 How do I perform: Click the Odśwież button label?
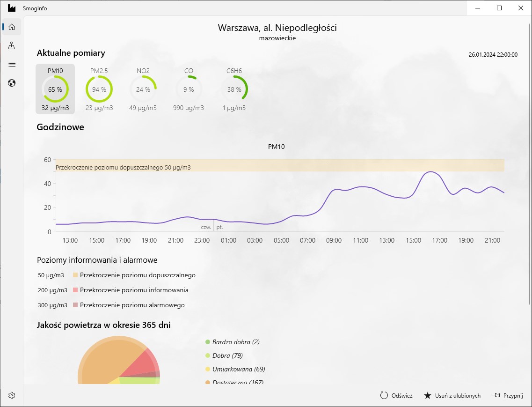pos(402,395)
